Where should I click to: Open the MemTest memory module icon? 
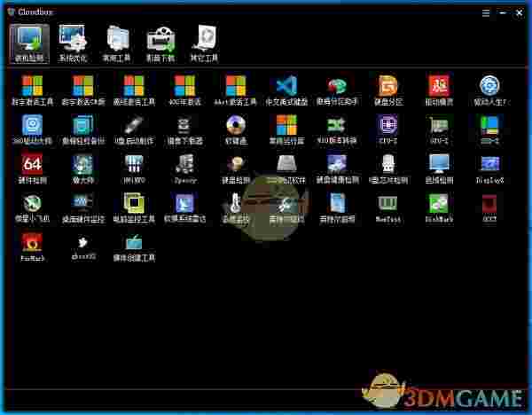click(388, 203)
